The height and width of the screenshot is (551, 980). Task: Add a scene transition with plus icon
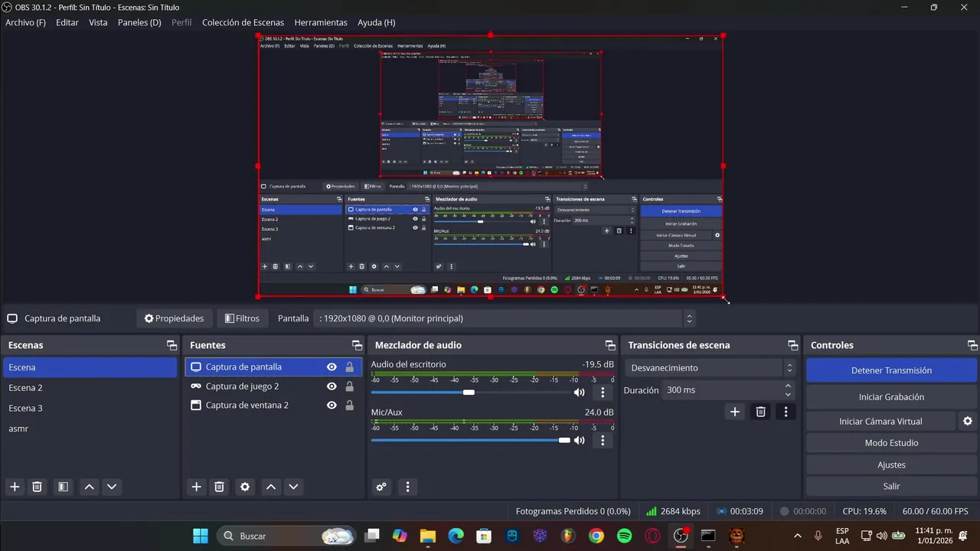(735, 412)
